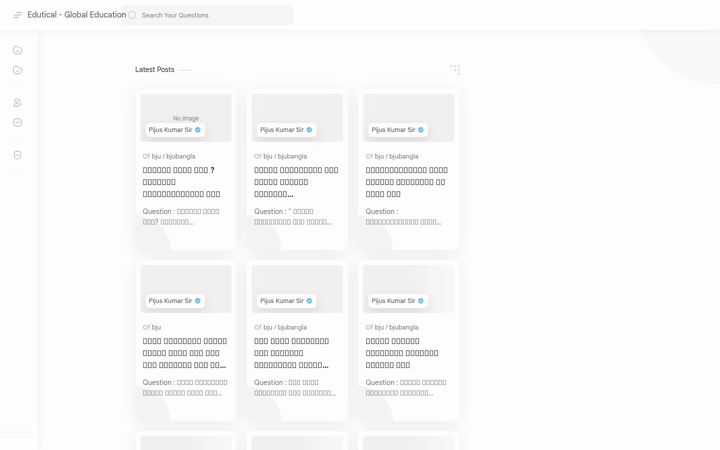Toggle the grid layout icon beside Latest Posts
The width and height of the screenshot is (720, 450).
coord(455,69)
